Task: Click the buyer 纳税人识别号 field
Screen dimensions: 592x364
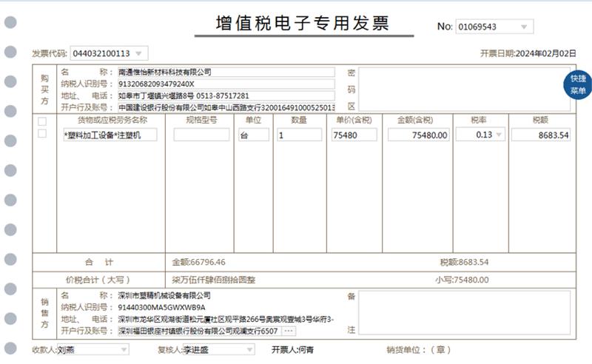Action: point(226,84)
